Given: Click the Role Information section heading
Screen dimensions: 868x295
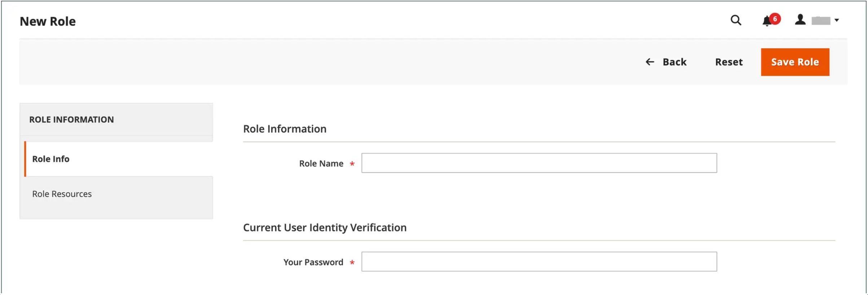Looking at the screenshot, I should pyautogui.click(x=285, y=129).
